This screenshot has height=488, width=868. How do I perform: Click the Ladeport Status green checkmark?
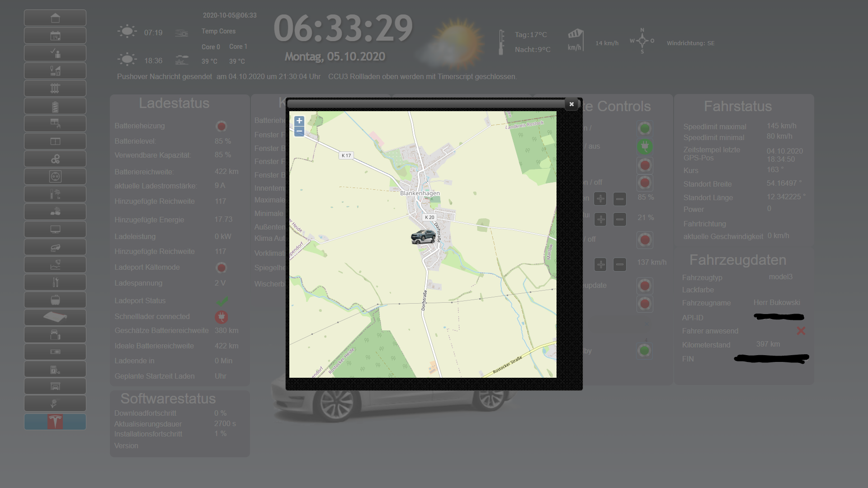coord(222,301)
